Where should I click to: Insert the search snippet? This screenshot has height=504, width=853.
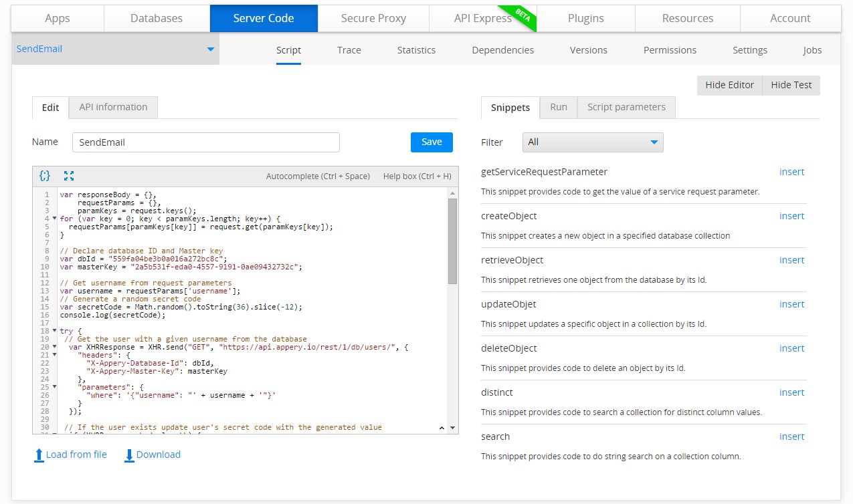791,436
